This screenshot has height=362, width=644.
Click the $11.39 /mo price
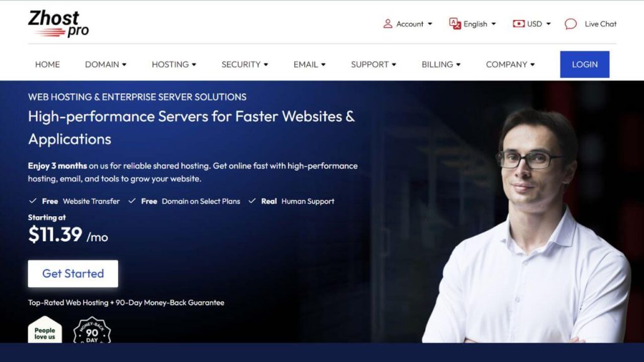point(68,235)
